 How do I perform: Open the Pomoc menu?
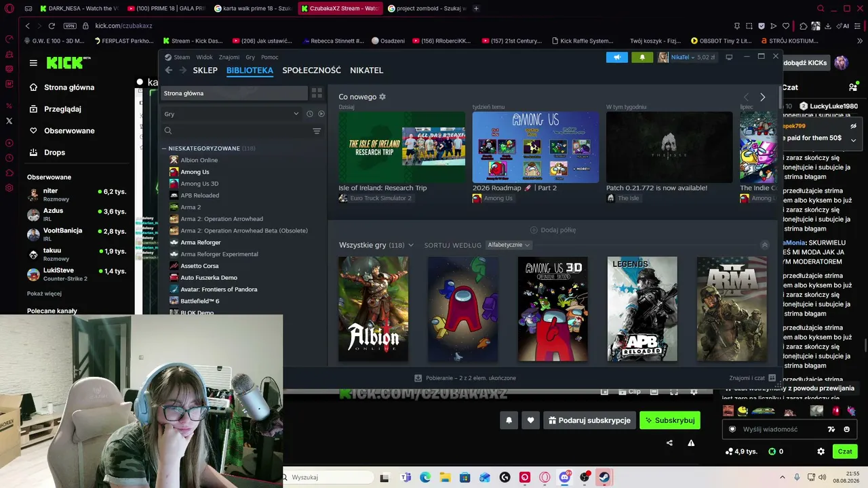[x=270, y=57]
